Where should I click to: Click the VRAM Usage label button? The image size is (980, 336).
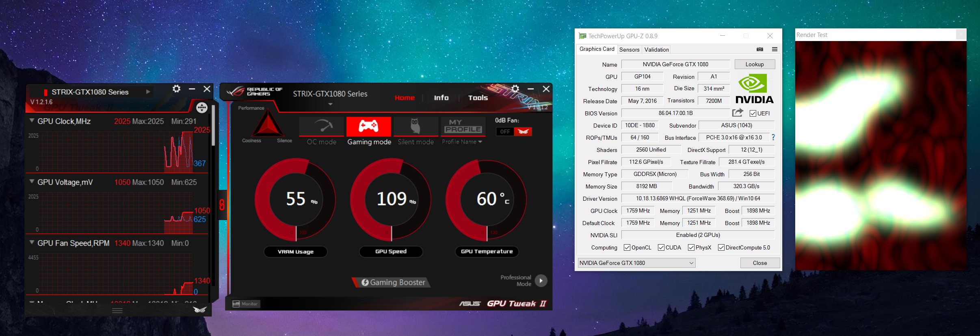point(296,252)
